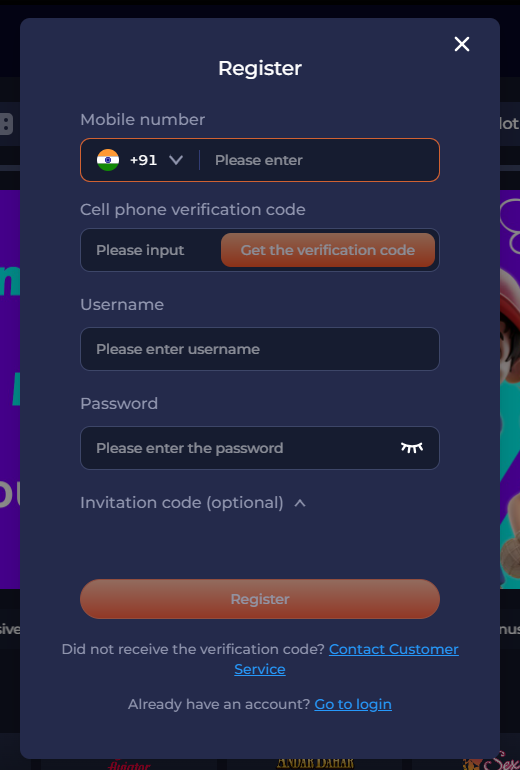Click the India flag icon
Image resolution: width=520 pixels, height=770 pixels.
[108, 160]
